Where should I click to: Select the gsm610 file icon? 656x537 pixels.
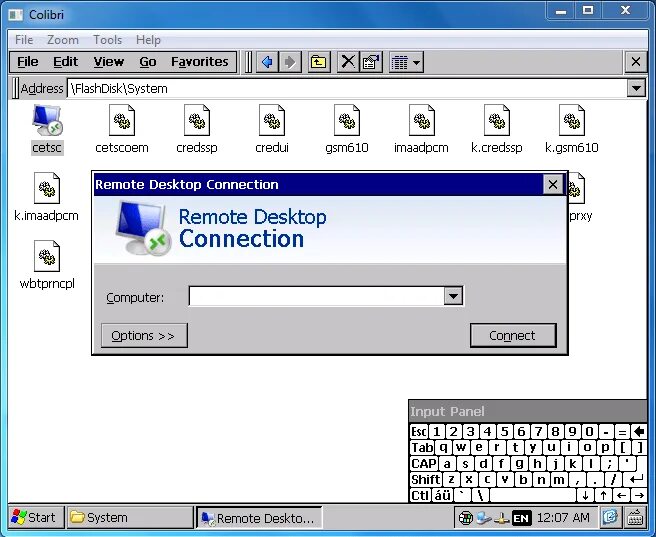[347, 120]
